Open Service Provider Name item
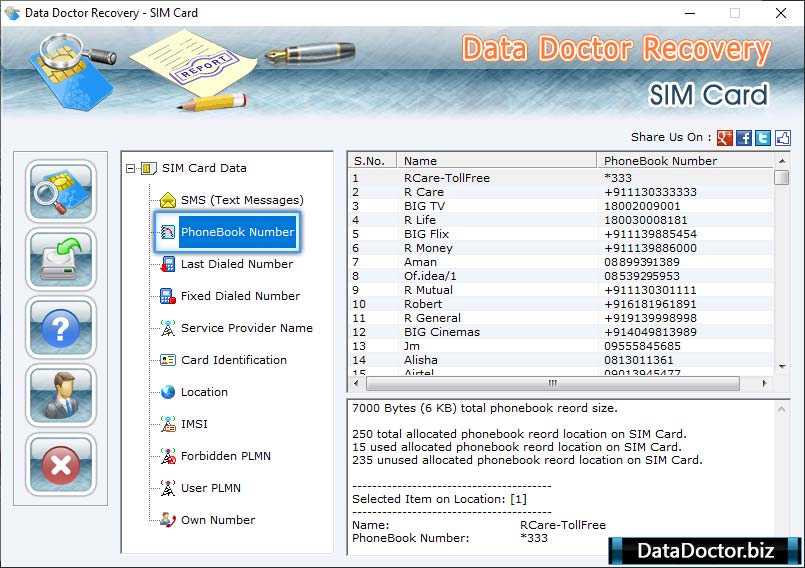The width and height of the screenshot is (805, 568). pyautogui.click(x=246, y=328)
